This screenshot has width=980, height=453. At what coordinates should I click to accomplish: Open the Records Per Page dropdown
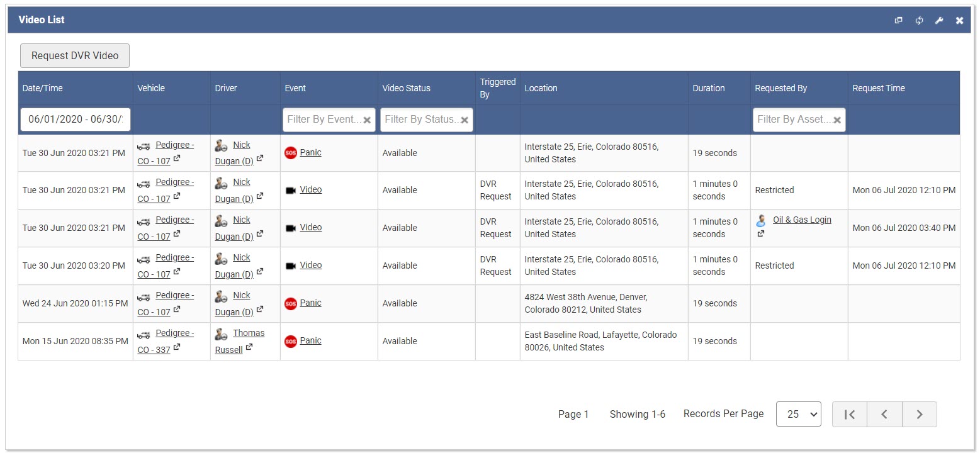799,414
